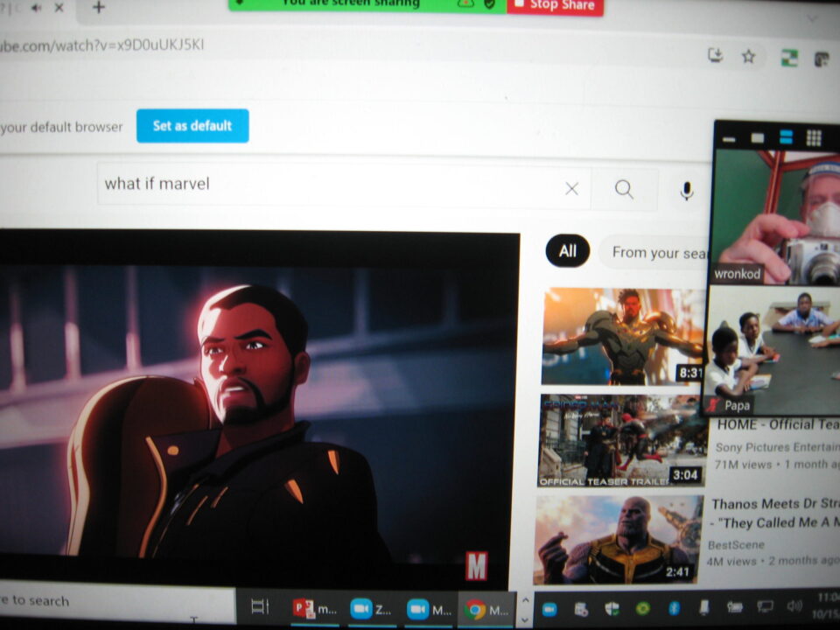Click the Set as default button
840x630 pixels.
(x=192, y=126)
